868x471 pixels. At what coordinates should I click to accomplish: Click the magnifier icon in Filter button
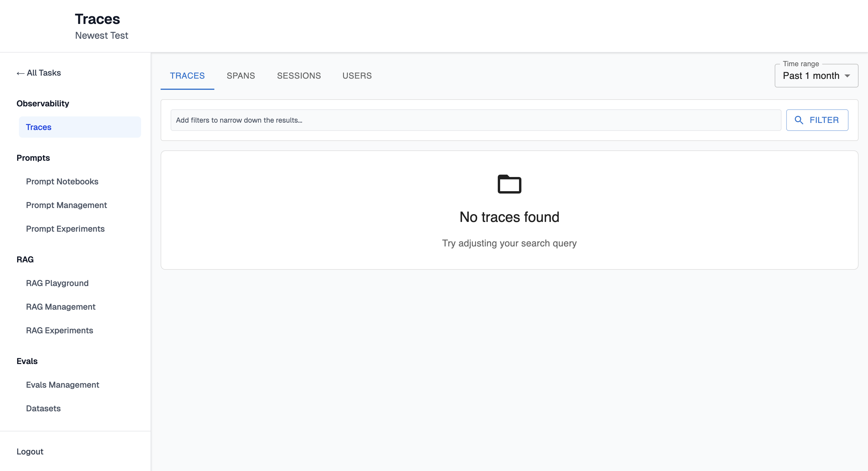pos(799,120)
